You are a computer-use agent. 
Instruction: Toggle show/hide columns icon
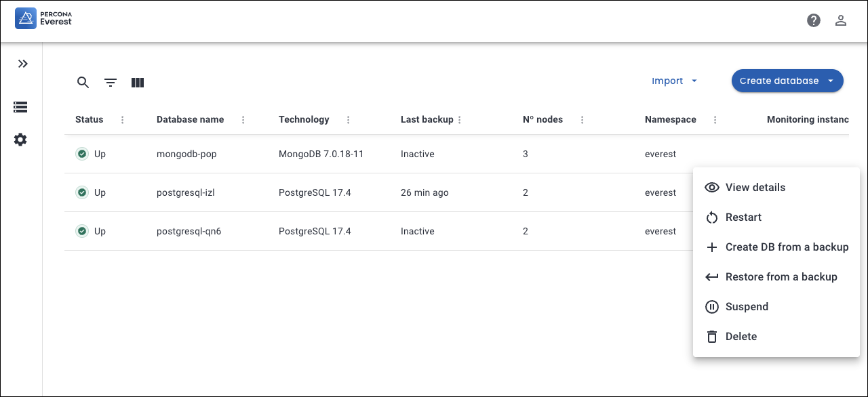click(x=138, y=83)
